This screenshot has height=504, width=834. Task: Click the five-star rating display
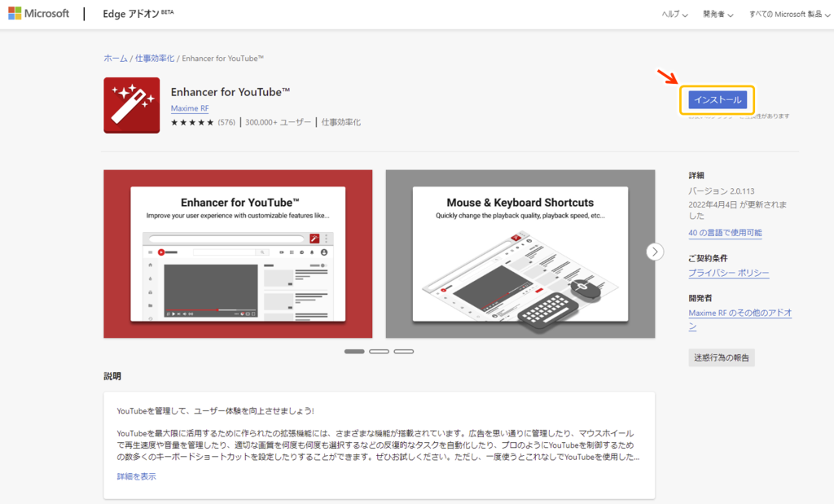tap(192, 122)
